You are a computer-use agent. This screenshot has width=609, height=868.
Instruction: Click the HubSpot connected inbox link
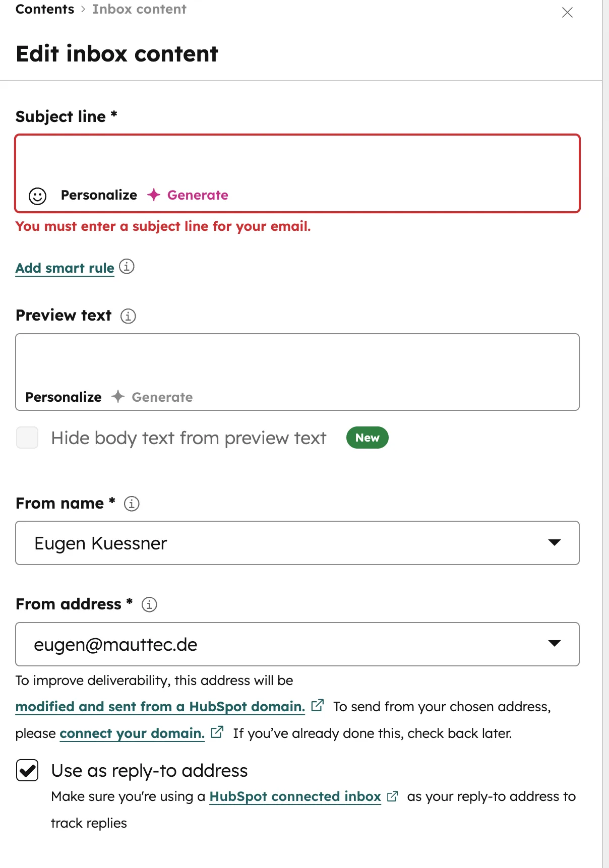pos(295,796)
